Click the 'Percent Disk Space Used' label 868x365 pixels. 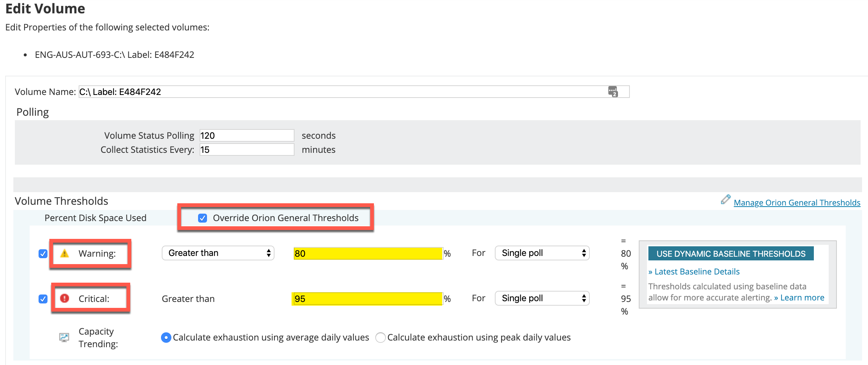[96, 218]
